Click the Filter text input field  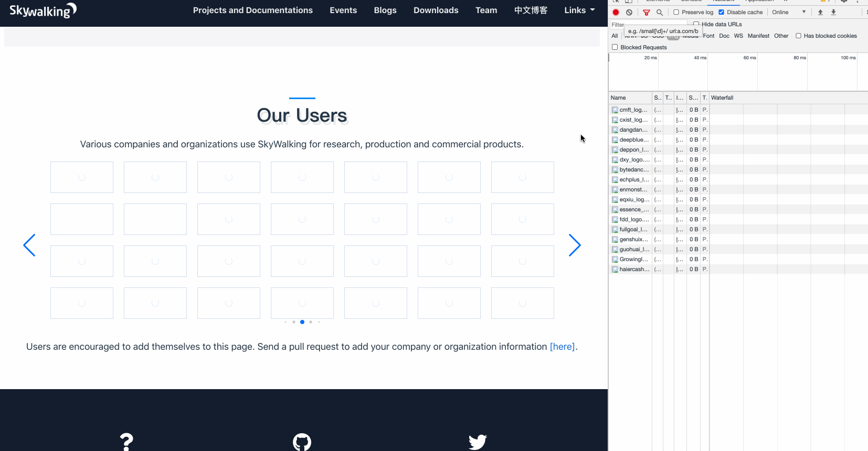(x=649, y=25)
